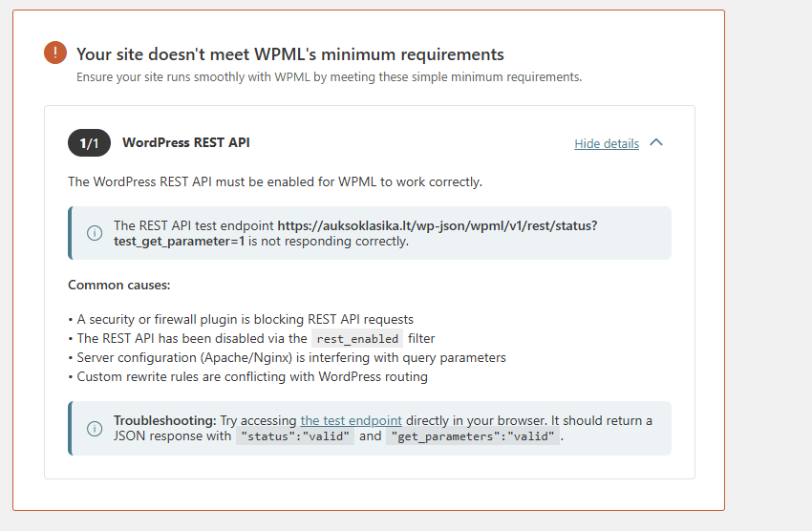
Task: Click the "REST API must be enabled" sentence
Action: (275, 181)
